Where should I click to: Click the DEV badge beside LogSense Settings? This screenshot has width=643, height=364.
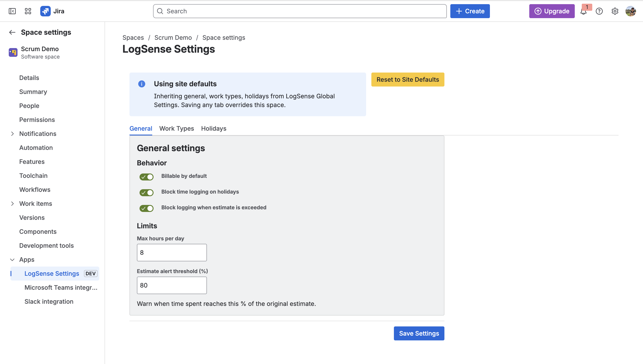point(91,274)
